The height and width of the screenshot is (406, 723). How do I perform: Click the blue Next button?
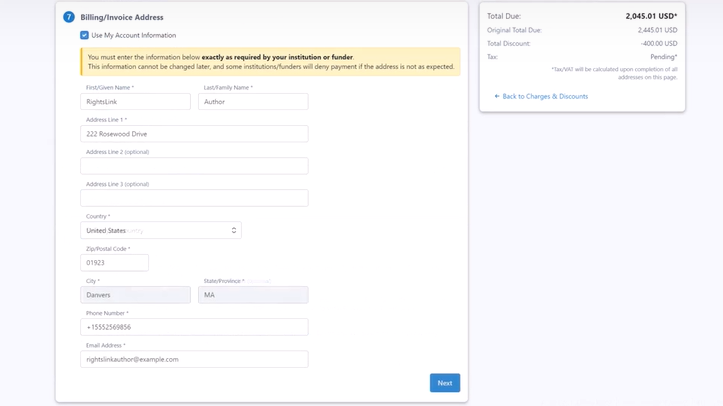pyautogui.click(x=445, y=383)
